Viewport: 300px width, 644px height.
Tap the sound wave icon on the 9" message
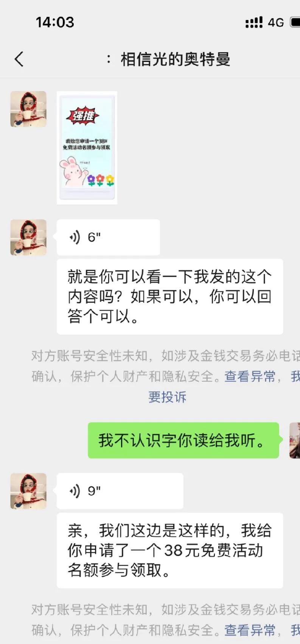[x=75, y=491]
